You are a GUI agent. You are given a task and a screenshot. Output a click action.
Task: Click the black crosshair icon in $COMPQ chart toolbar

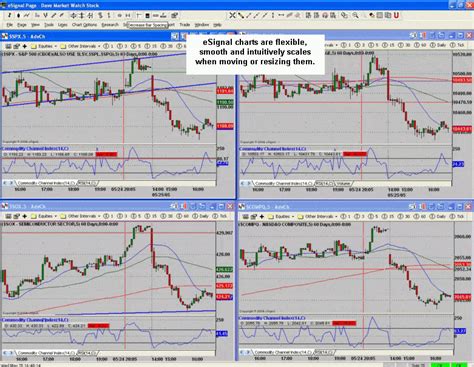point(262,217)
